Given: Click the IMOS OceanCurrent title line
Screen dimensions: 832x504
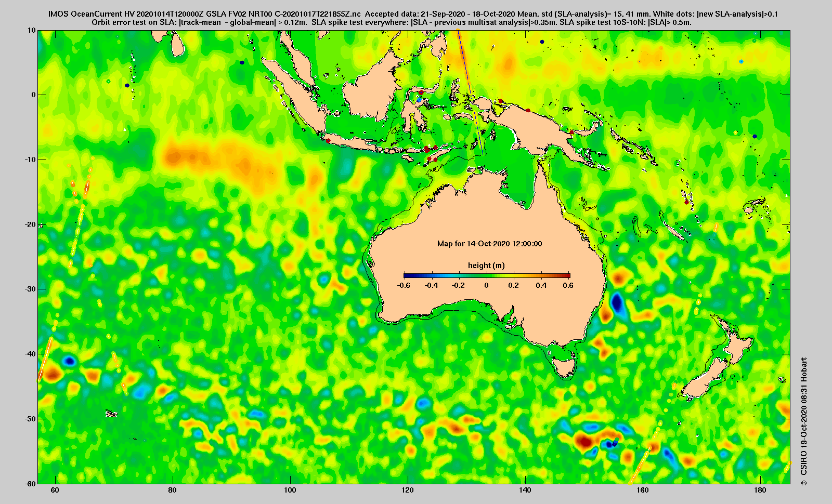Looking at the screenshot, I should click(x=413, y=15).
